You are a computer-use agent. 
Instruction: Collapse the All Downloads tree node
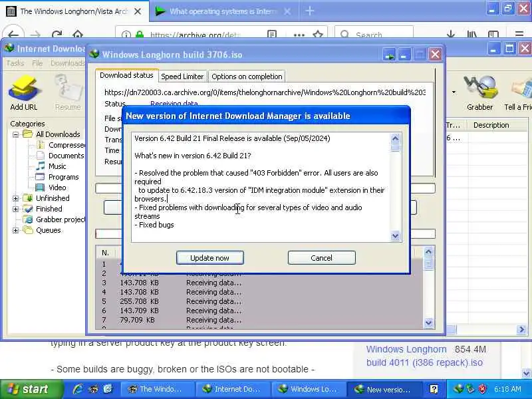point(15,134)
